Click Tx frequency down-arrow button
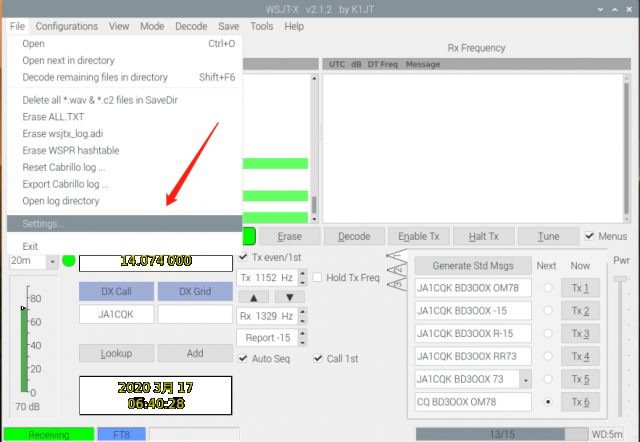The height and width of the screenshot is (442, 640). [289, 297]
